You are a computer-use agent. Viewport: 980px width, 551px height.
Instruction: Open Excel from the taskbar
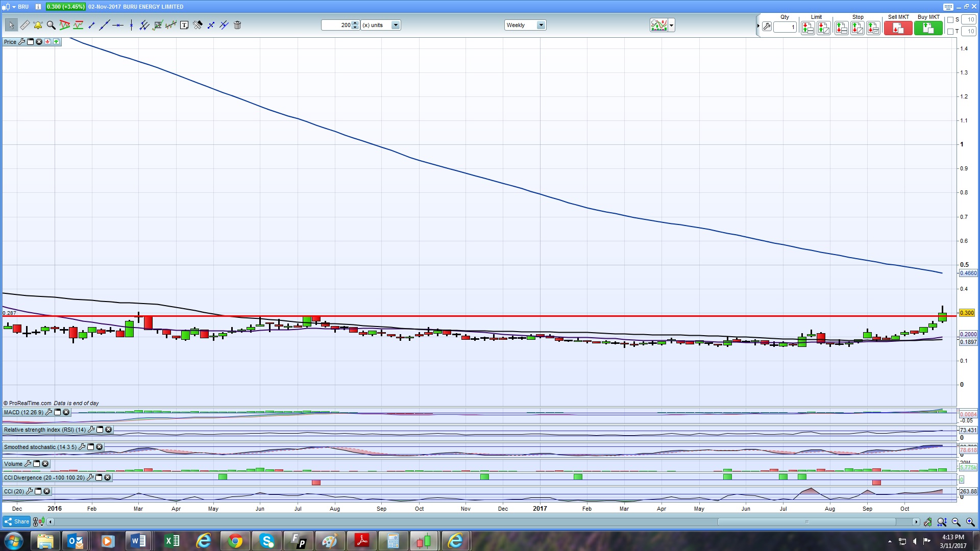172,541
